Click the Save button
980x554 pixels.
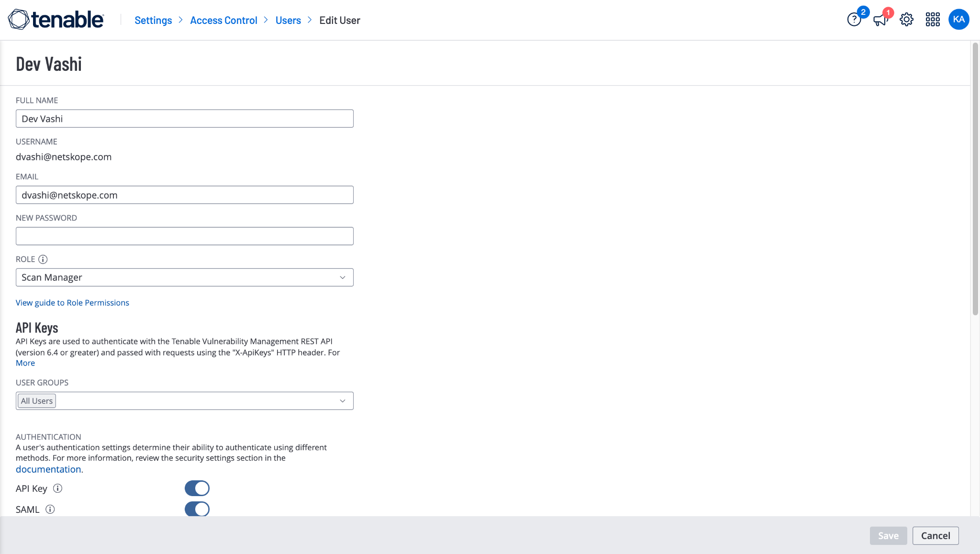click(x=888, y=536)
